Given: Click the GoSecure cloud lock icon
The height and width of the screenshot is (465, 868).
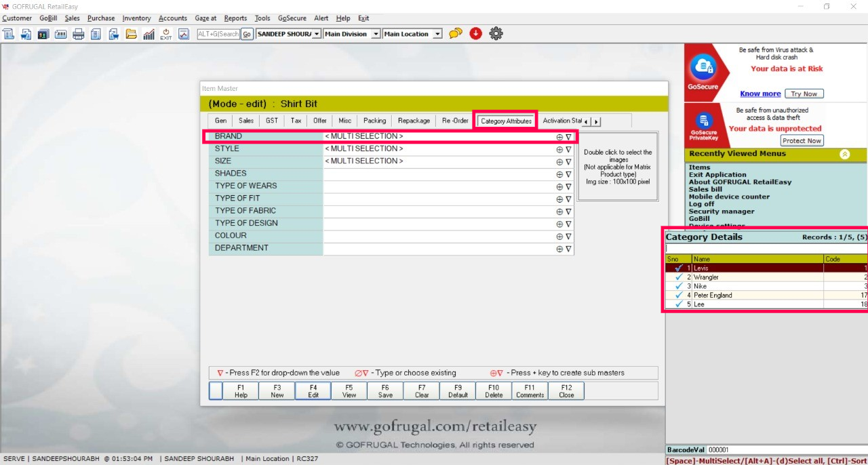Looking at the screenshot, I should (x=703, y=66).
